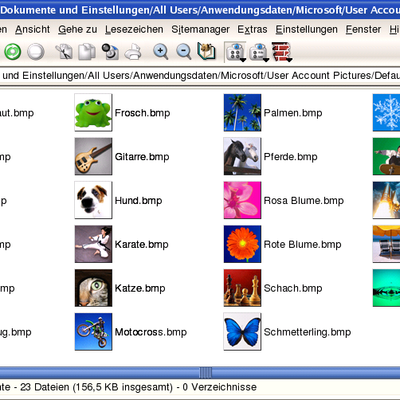Open the Einstellungen menu
Viewport: 400px width, 400px height.
tap(306, 29)
